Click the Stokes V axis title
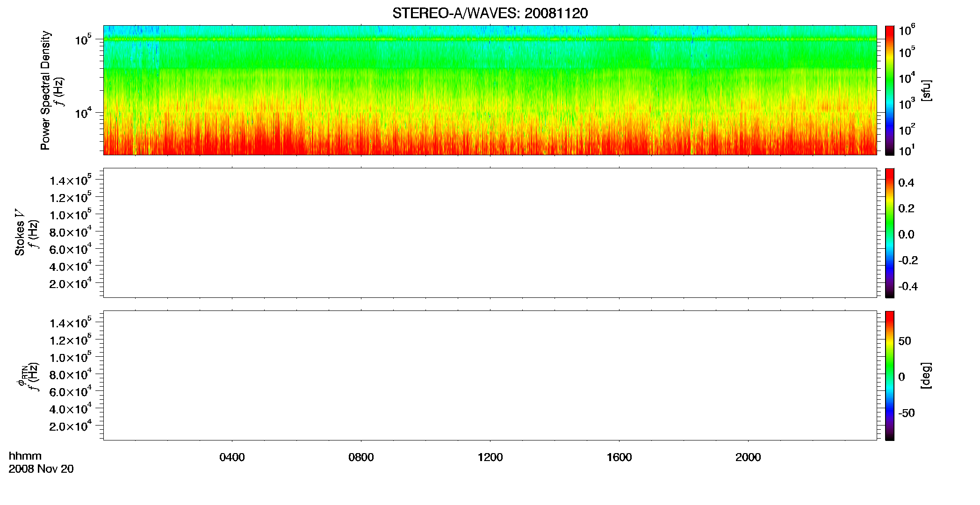 tap(20, 233)
